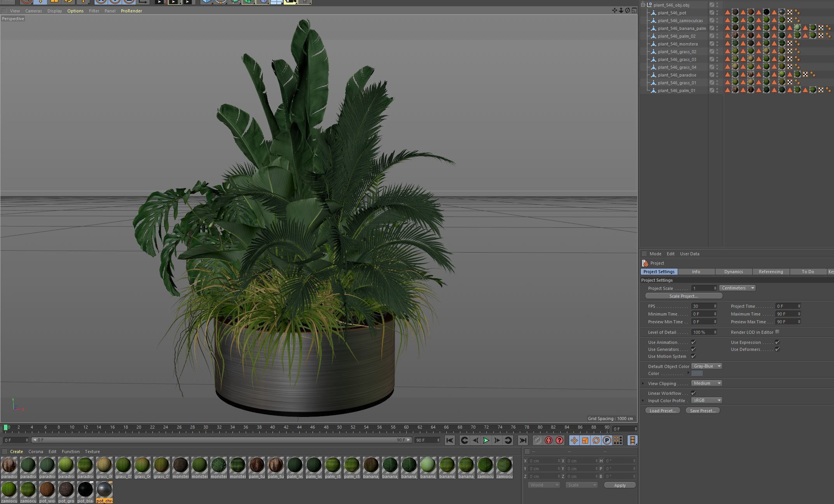Click the Default Object Color swatch
This screenshot has height=504, width=834.
coord(697,373)
